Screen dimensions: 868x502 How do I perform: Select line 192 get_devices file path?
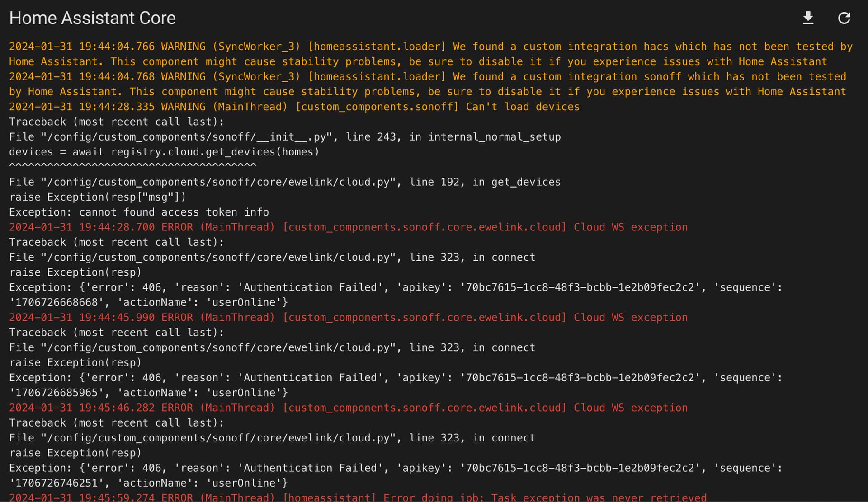point(285,182)
